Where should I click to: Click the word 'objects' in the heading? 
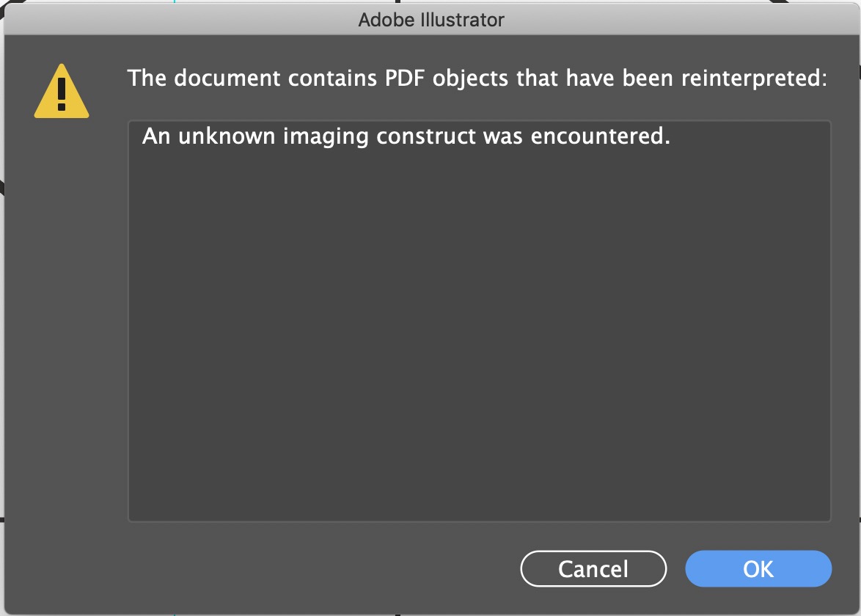471,79
